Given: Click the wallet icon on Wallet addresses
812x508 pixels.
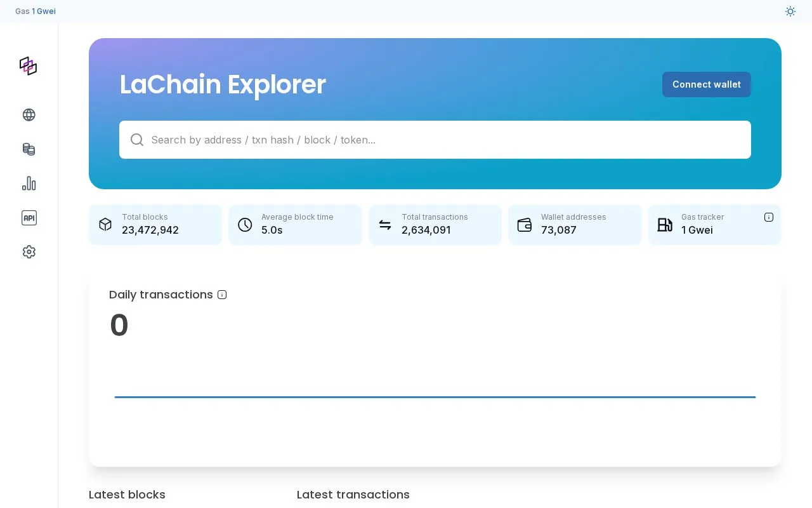Looking at the screenshot, I should click(525, 225).
